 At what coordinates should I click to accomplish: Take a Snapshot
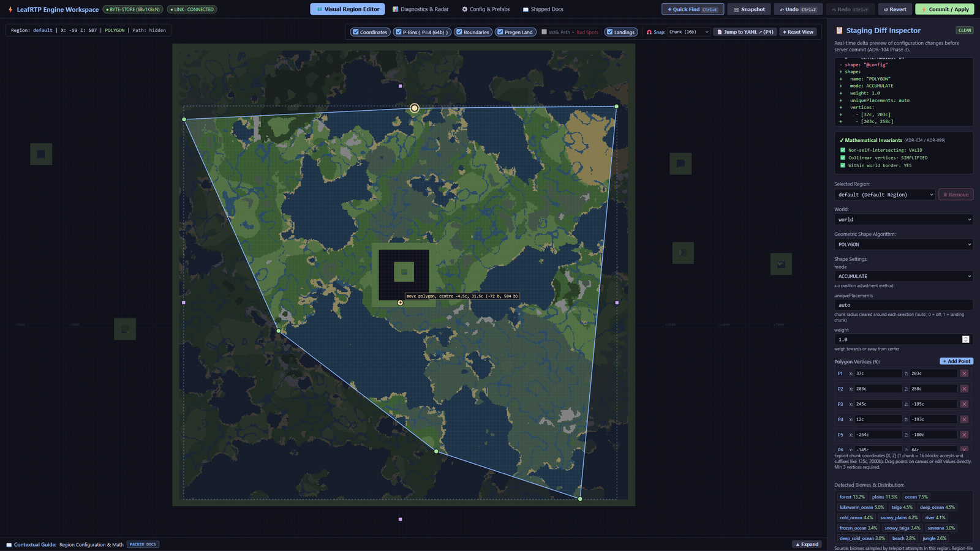tap(749, 9)
